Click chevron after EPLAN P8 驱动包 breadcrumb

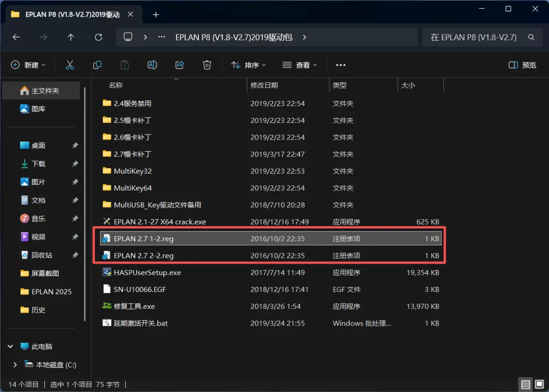[x=304, y=37]
